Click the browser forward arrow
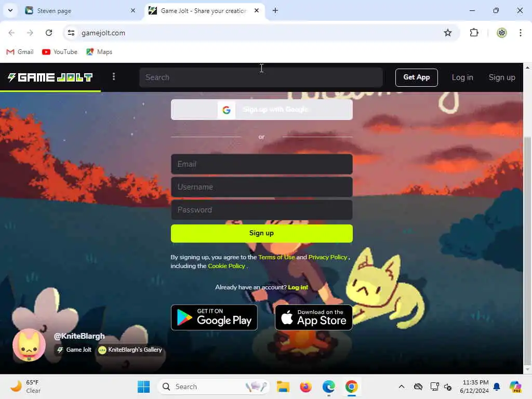The height and width of the screenshot is (399, 532). [30, 33]
